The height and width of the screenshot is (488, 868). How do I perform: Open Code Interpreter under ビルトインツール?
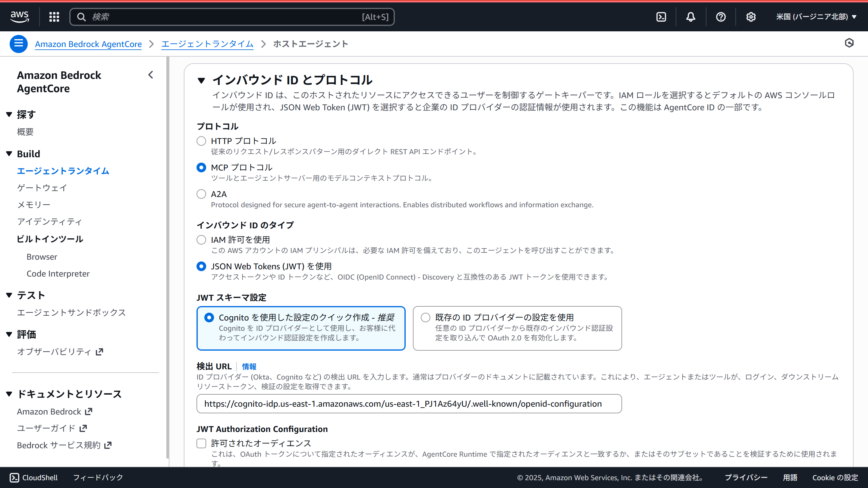click(58, 274)
